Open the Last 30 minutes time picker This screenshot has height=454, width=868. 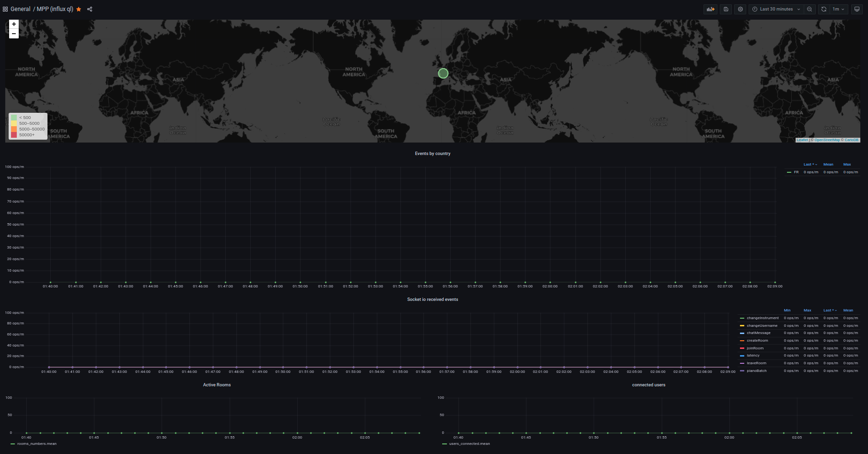pos(776,9)
